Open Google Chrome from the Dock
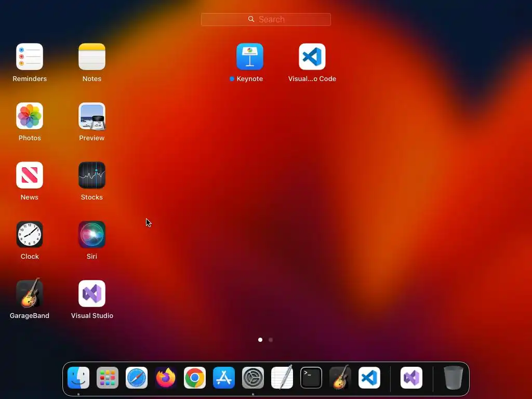This screenshot has height=399, width=532. point(195,378)
